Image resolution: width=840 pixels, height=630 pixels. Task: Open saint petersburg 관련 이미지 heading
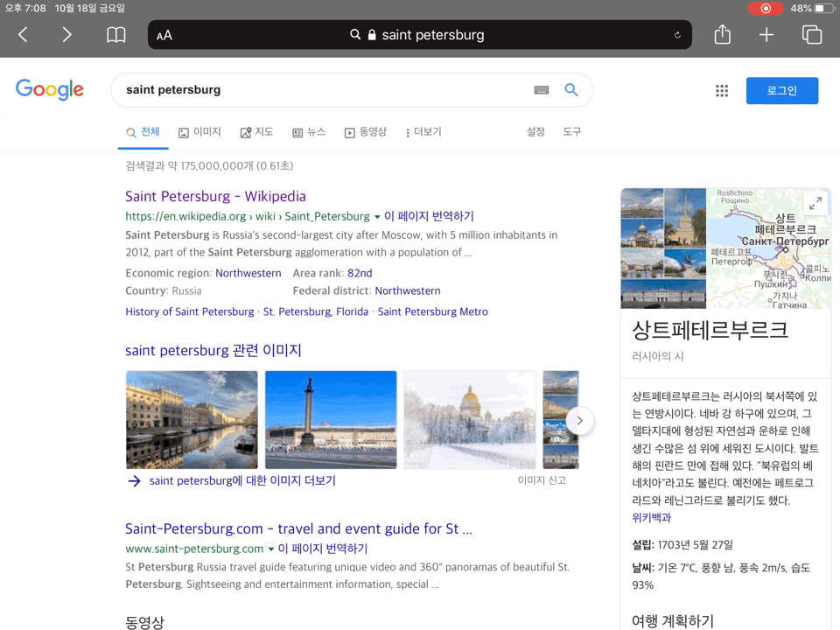pyautogui.click(x=213, y=350)
